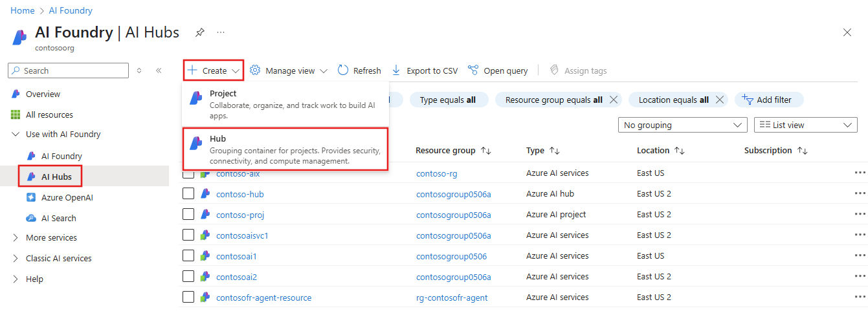
Task: Check the box for contoso-hub row
Action: click(x=188, y=194)
